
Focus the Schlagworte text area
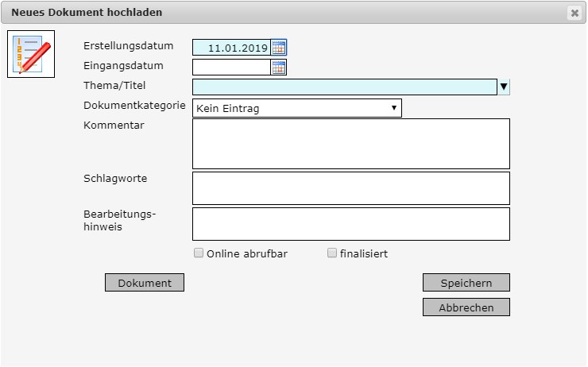point(351,188)
